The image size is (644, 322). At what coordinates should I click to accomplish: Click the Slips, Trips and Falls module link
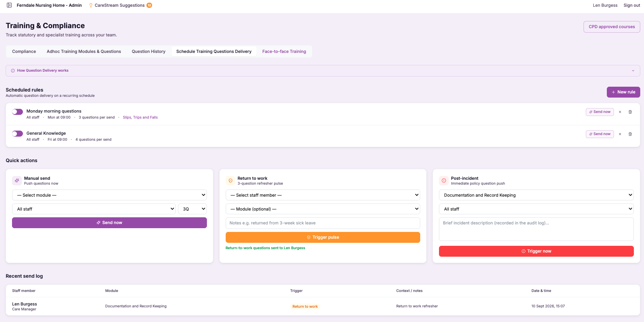coord(140,117)
